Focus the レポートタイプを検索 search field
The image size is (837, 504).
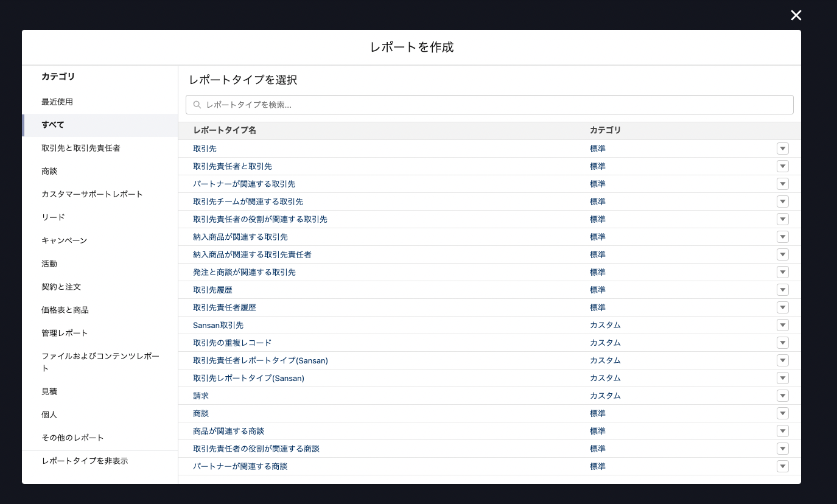click(489, 105)
